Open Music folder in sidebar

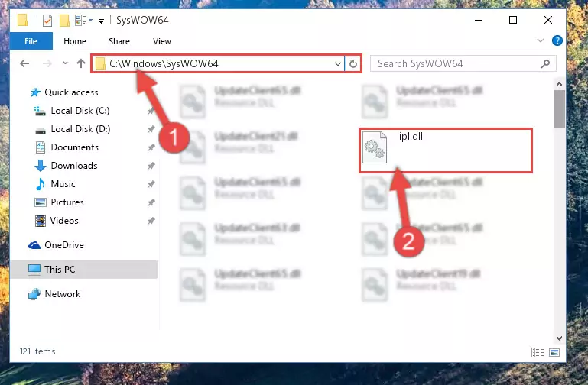[x=63, y=184]
